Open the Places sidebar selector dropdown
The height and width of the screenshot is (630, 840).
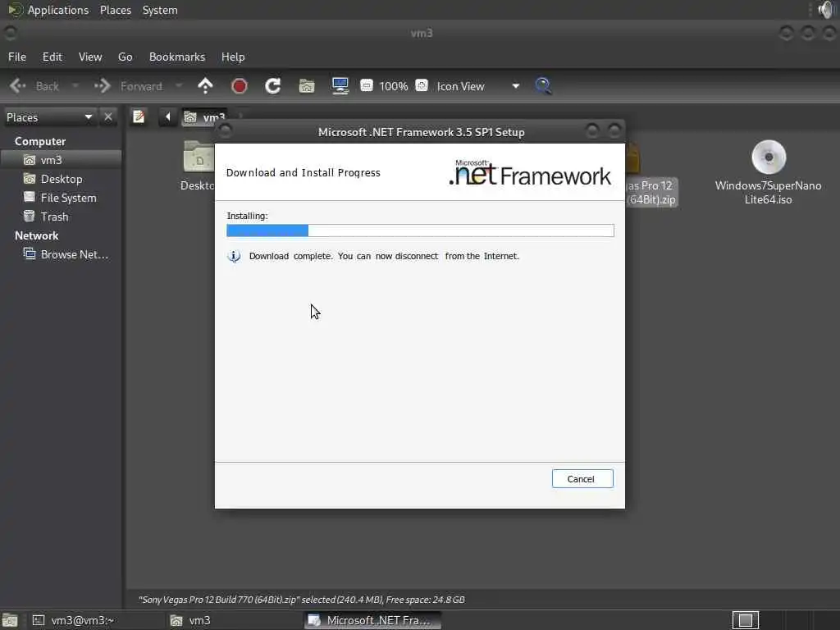49,116
